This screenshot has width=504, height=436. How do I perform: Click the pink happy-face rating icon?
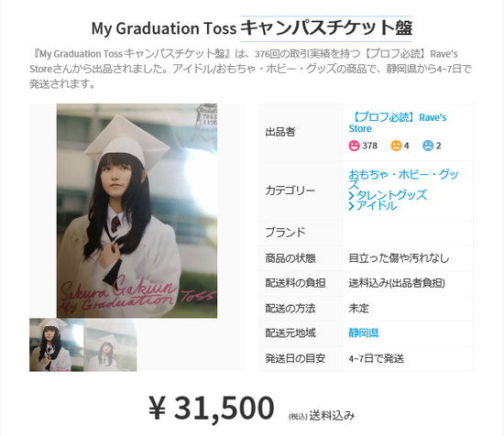pos(354,146)
